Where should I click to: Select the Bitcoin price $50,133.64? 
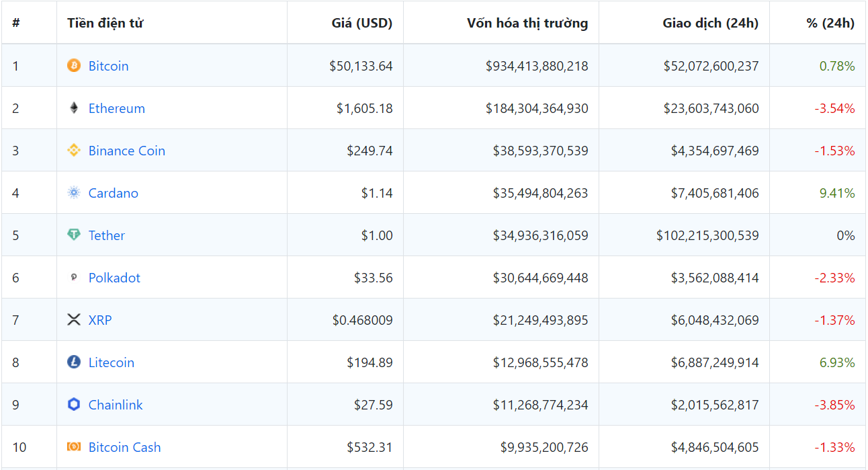(361, 66)
